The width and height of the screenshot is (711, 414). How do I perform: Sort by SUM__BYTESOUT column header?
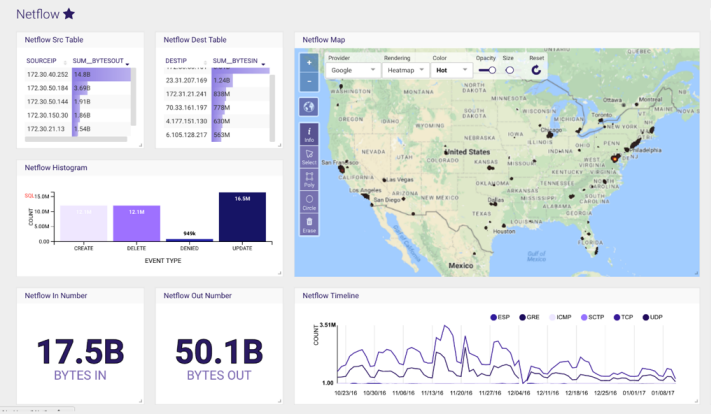(100, 60)
